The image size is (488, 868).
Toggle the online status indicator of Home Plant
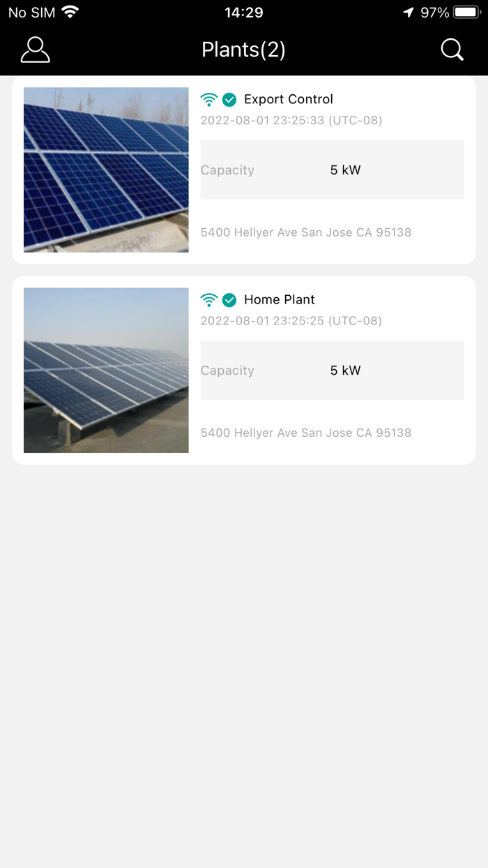(x=229, y=299)
